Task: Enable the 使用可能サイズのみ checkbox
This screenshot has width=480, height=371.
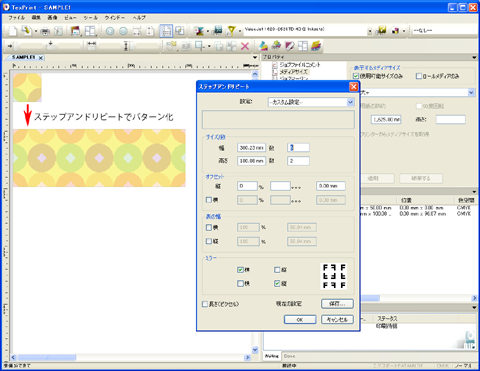Action: coord(356,76)
